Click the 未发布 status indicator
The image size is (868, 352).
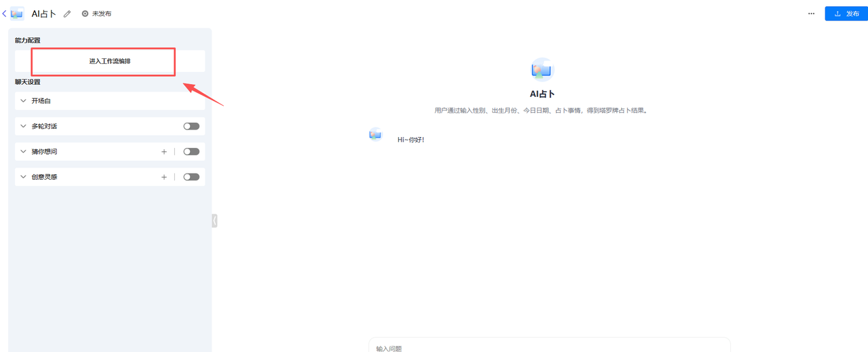pyautogui.click(x=96, y=14)
